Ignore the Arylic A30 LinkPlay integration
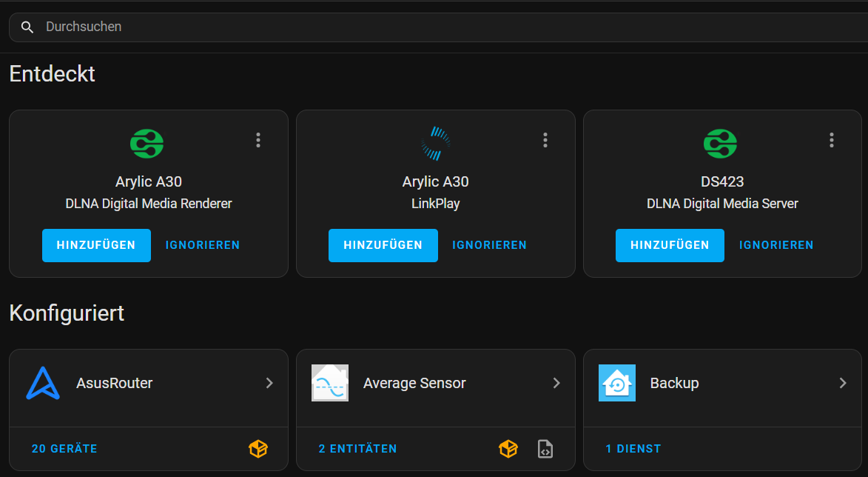 pos(489,245)
